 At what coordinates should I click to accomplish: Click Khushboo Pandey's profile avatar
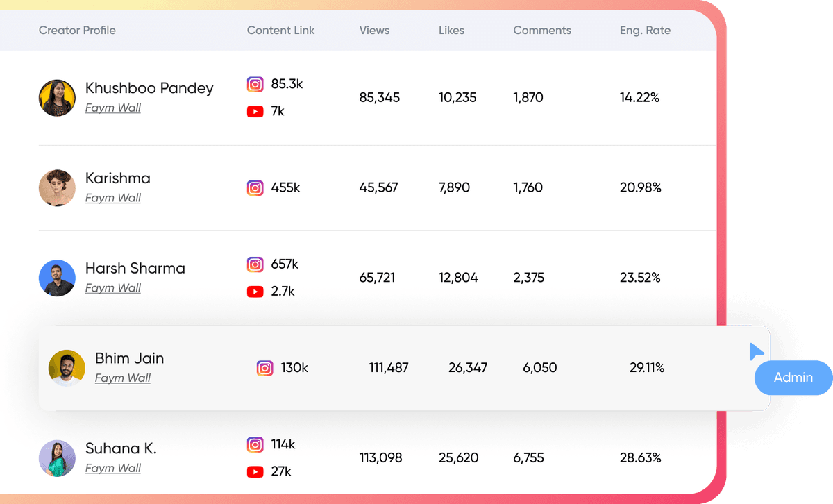[x=57, y=98]
